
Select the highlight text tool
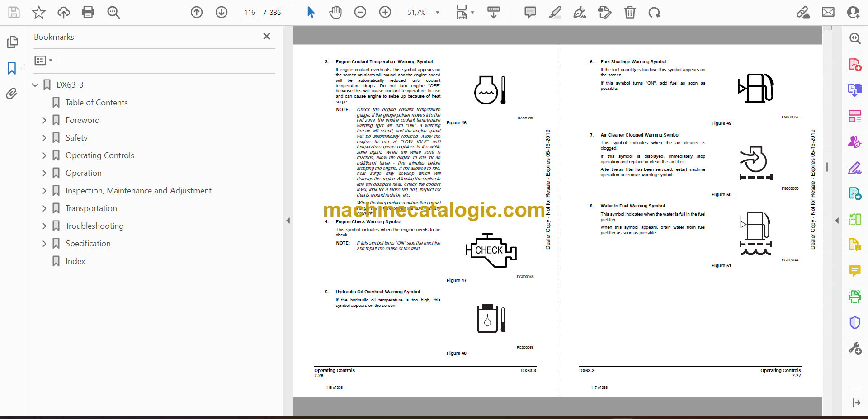pos(555,12)
